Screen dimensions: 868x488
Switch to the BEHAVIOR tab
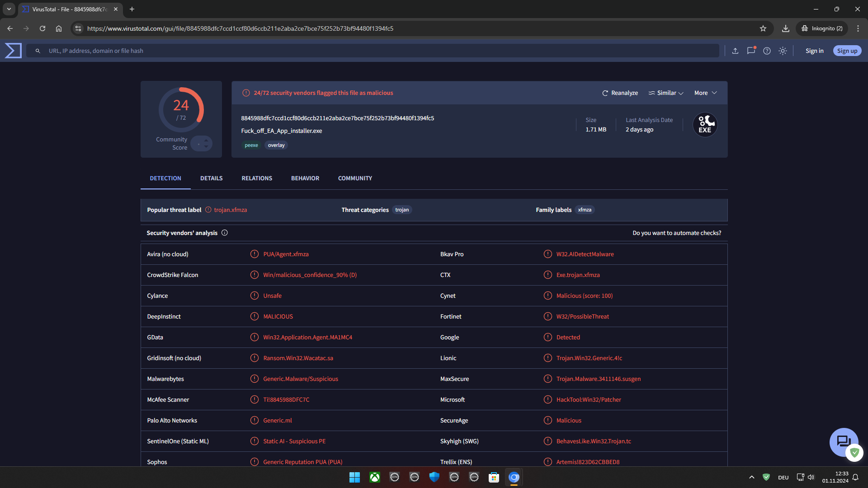(305, 178)
